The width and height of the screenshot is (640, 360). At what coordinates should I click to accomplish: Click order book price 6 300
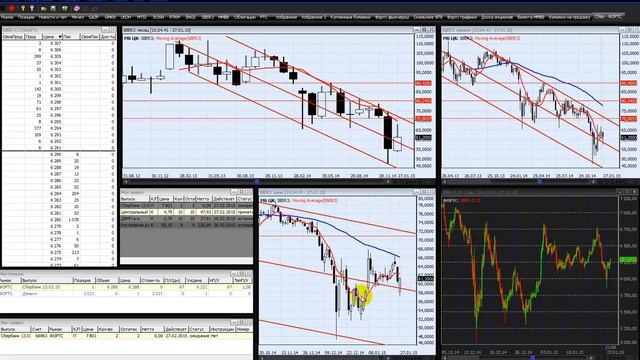[x=56, y=89]
